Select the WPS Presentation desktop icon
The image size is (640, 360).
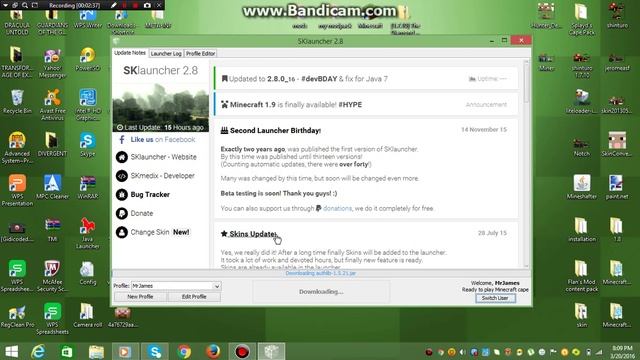(x=17, y=191)
